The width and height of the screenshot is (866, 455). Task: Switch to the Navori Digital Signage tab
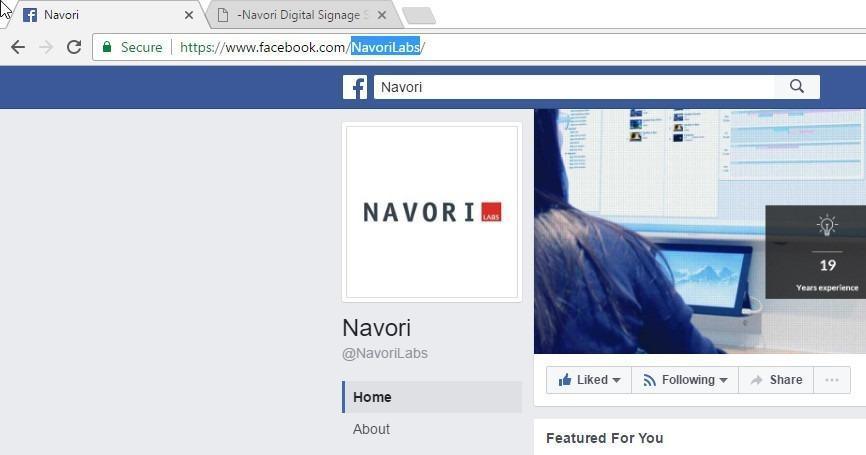tap(303, 15)
